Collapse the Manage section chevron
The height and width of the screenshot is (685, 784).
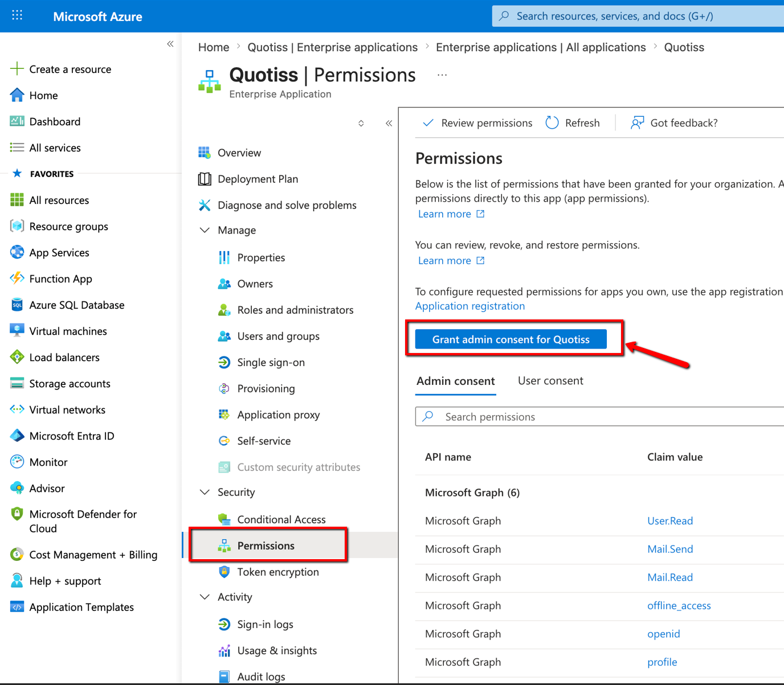click(205, 230)
